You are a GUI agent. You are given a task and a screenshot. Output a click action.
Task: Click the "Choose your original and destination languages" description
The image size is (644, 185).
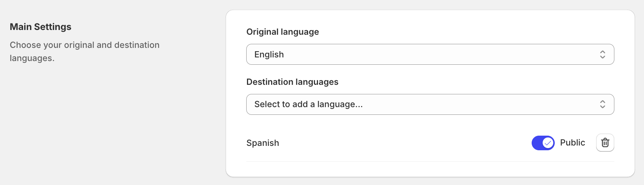(85, 52)
